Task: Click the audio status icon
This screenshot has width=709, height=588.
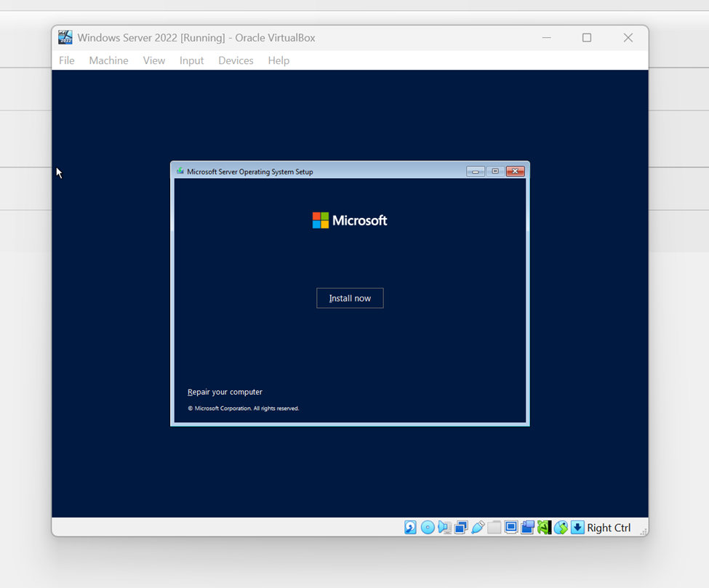Action: pyautogui.click(x=444, y=528)
